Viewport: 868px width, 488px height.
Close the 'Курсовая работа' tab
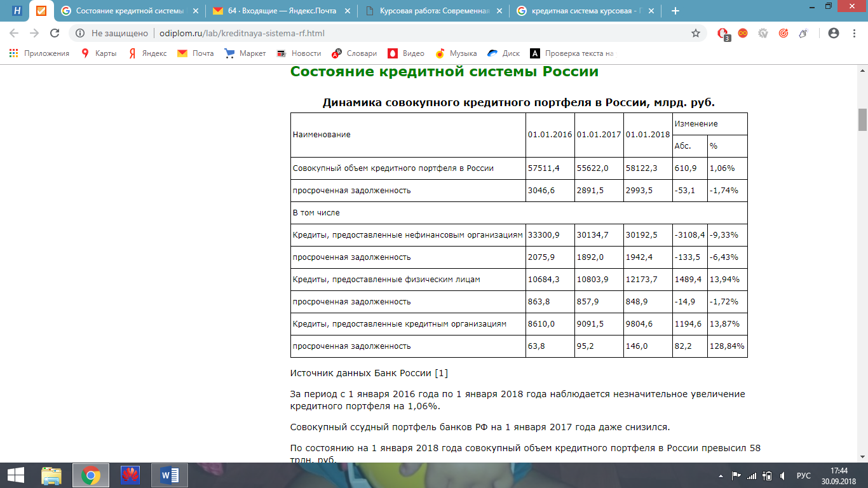pos(499,11)
